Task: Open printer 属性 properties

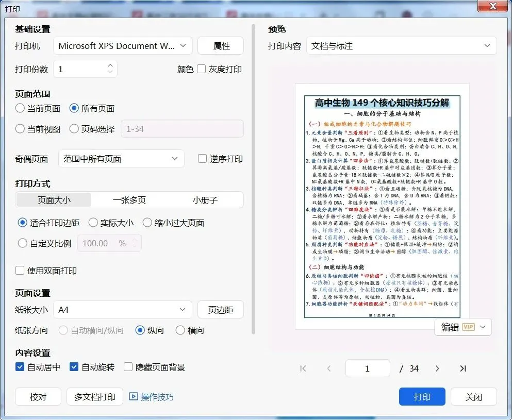Action: tap(221, 46)
